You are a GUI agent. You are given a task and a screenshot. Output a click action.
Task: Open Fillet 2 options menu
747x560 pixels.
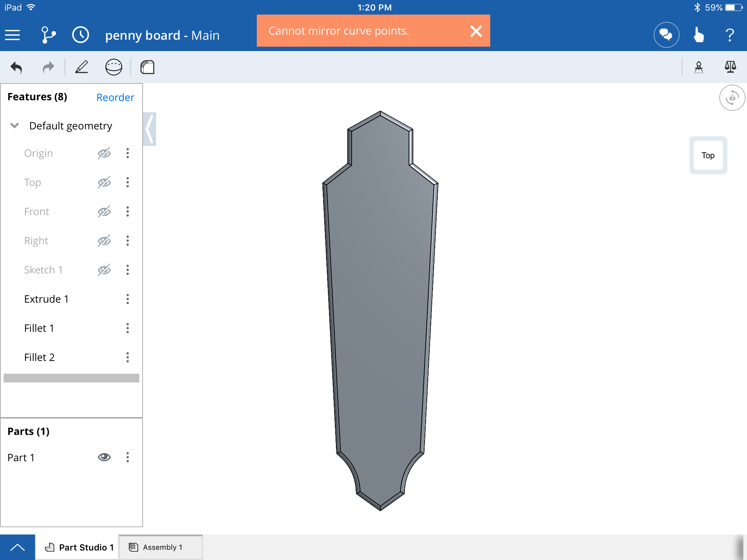(x=127, y=357)
